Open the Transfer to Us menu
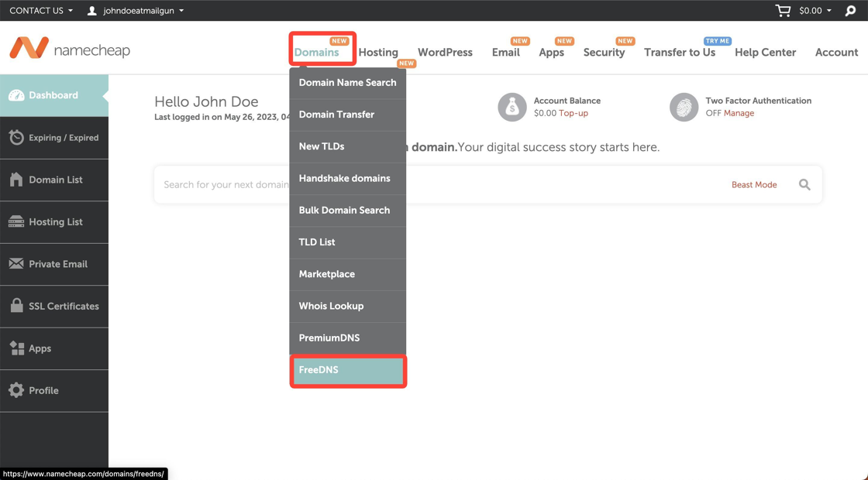This screenshot has width=868, height=480. click(680, 52)
